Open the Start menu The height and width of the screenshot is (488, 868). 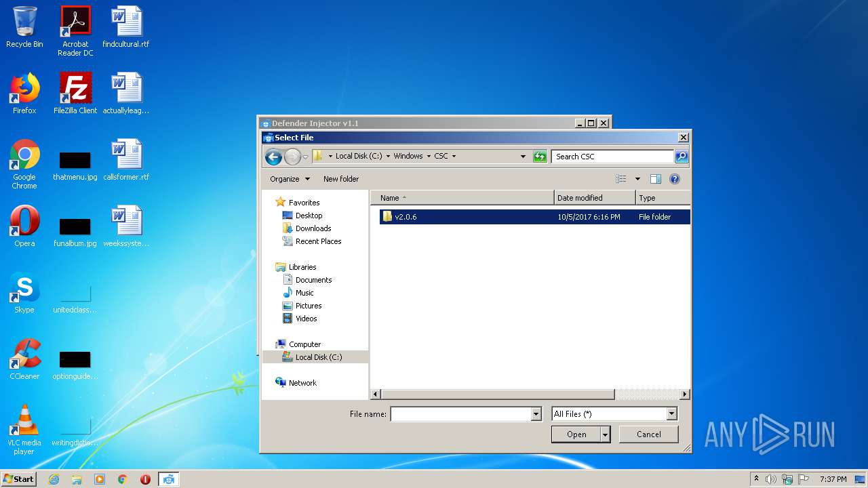click(x=18, y=479)
